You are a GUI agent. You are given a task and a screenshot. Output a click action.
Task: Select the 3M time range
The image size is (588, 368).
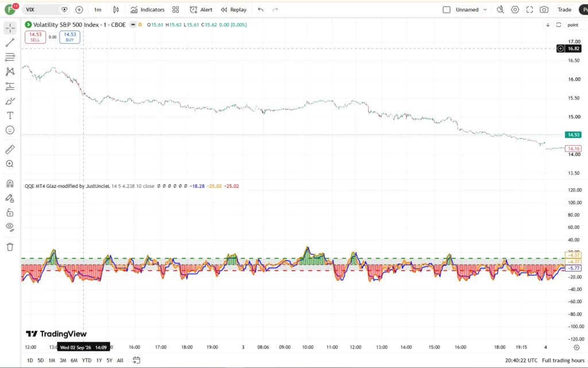coord(63,360)
